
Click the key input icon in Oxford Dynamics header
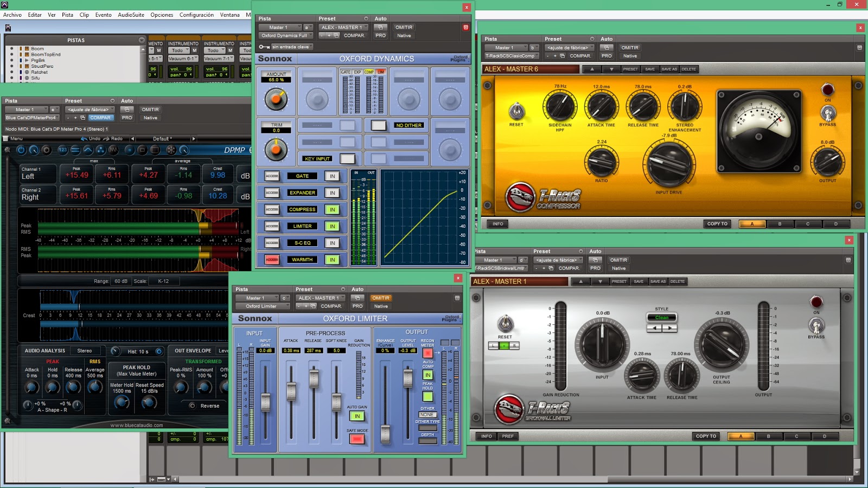tap(264, 47)
